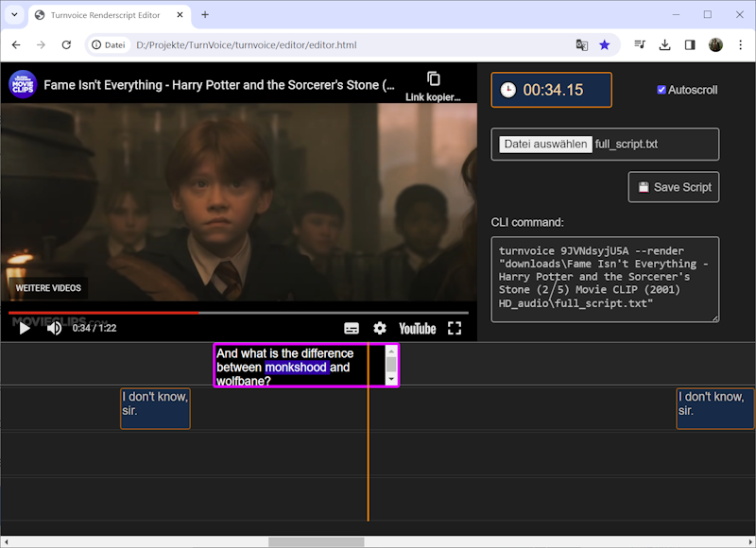This screenshot has height=548, width=756.
Task: Click the browser back arrow
Action: coord(16,44)
